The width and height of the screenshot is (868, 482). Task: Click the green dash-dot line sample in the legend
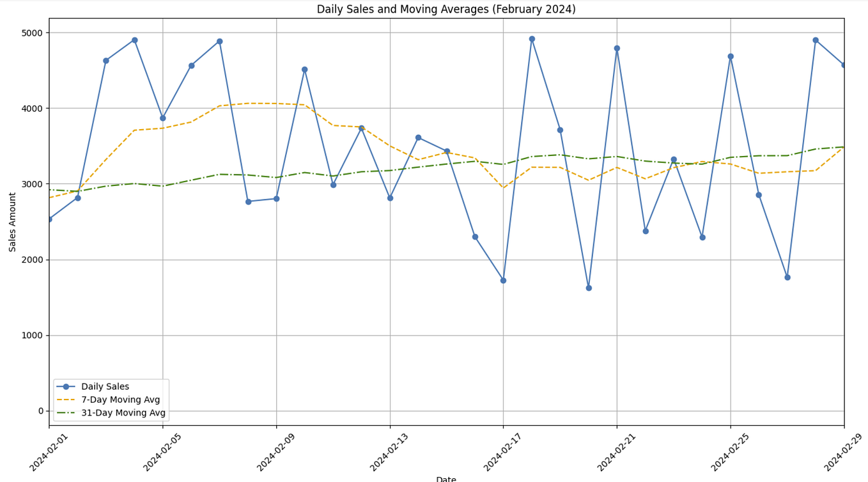click(x=66, y=413)
